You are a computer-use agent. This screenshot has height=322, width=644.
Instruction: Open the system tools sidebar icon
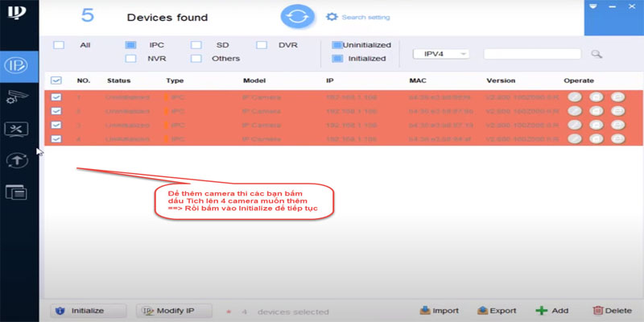pyautogui.click(x=18, y=128)
